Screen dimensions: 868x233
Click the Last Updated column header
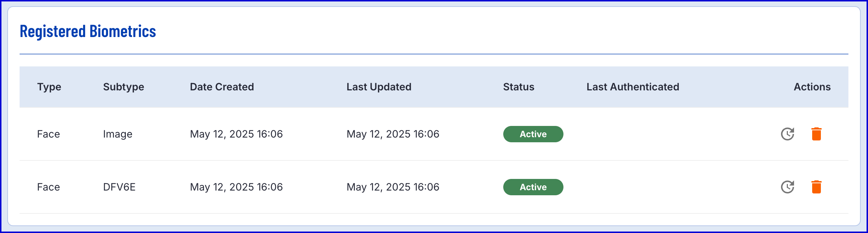379,87
